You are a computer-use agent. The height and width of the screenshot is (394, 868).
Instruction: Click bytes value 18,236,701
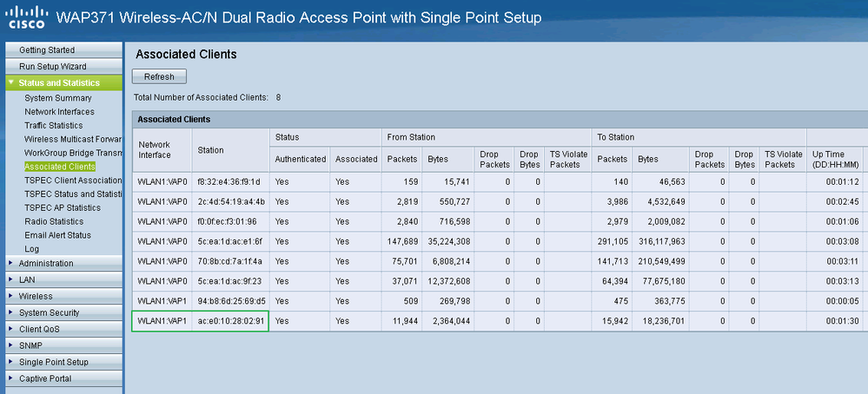pyautogui.click(x=664, y=320)
